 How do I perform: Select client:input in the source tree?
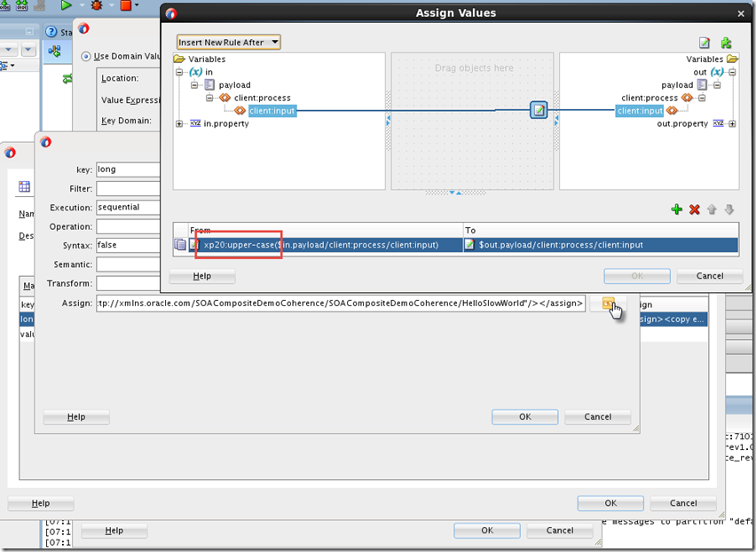point(272,111)
